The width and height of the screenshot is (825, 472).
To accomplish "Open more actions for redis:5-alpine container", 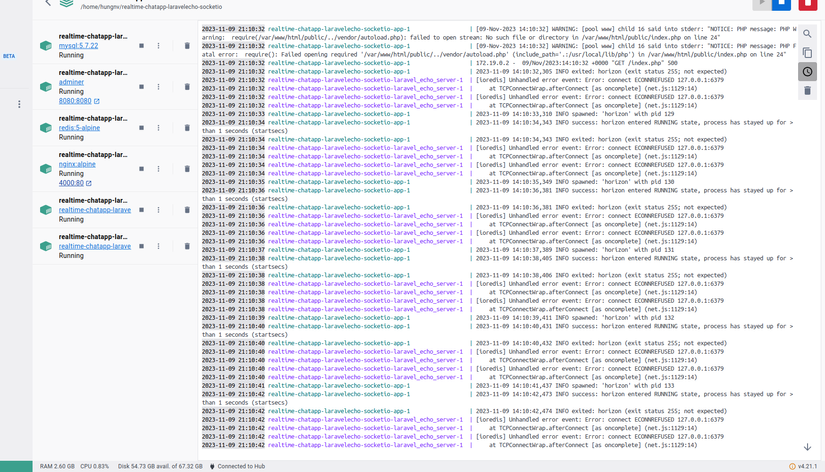I will [158, 128].
